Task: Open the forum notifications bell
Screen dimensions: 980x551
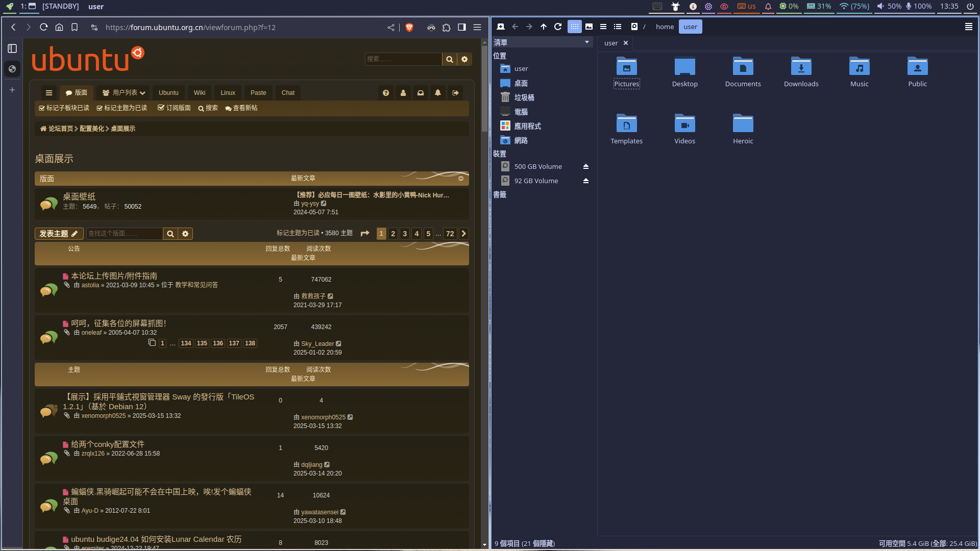Action: click(x=438, y=93)
